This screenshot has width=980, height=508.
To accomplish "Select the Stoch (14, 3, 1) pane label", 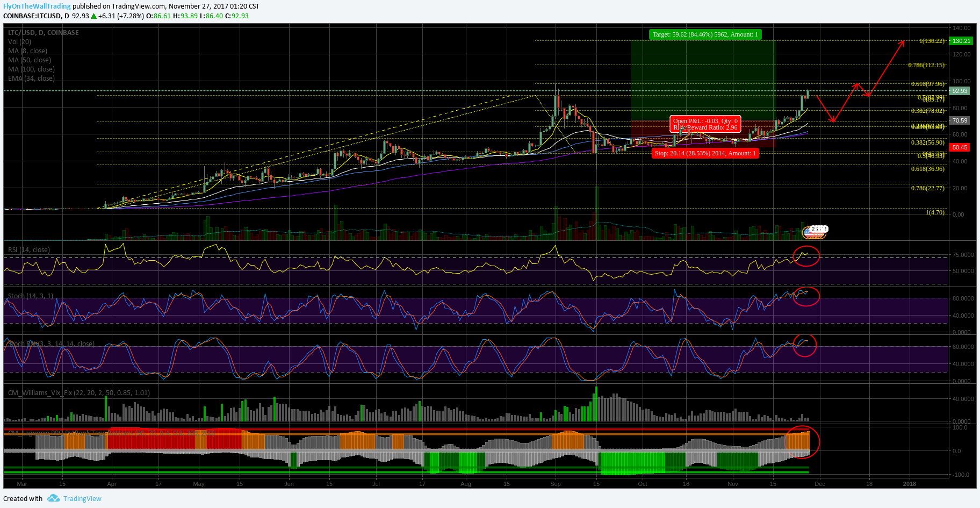I will pyautogui.click(x=31, y=296).
